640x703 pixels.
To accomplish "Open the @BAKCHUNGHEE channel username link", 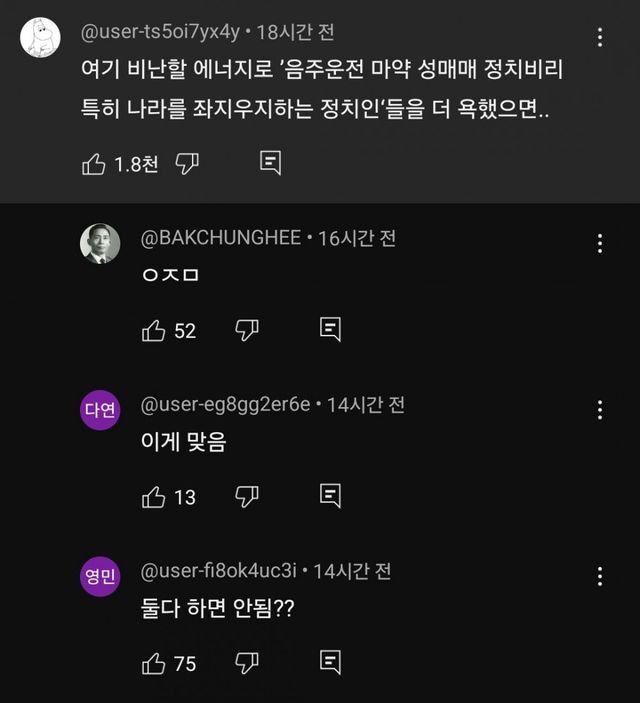I will [x=220, y=238].
